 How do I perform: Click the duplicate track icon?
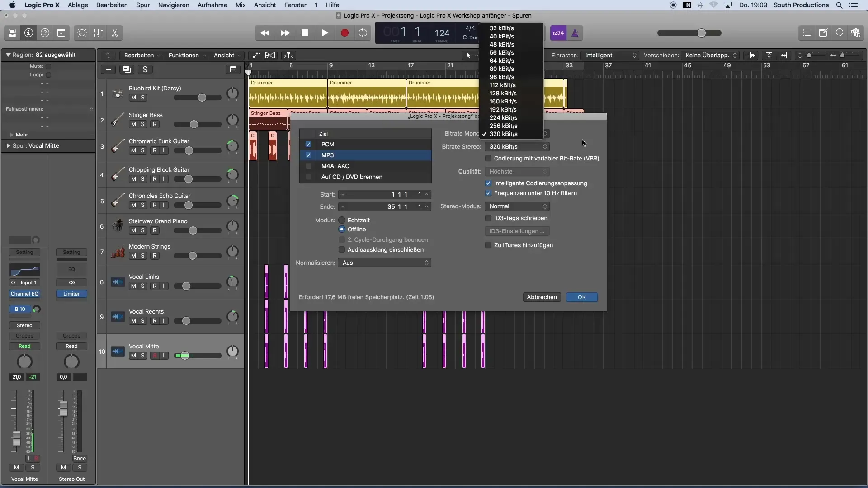tap(127, 70)
